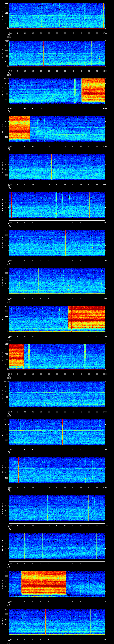Viewport: 114px width, 644px height.
Task: Click the "50:00" end time label
Action: [105, 147]
